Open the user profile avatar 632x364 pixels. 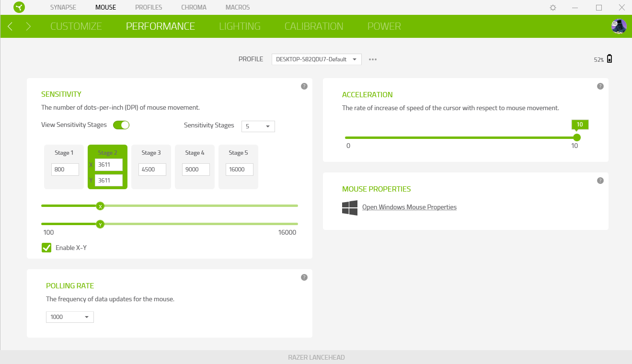click(619, 26)
